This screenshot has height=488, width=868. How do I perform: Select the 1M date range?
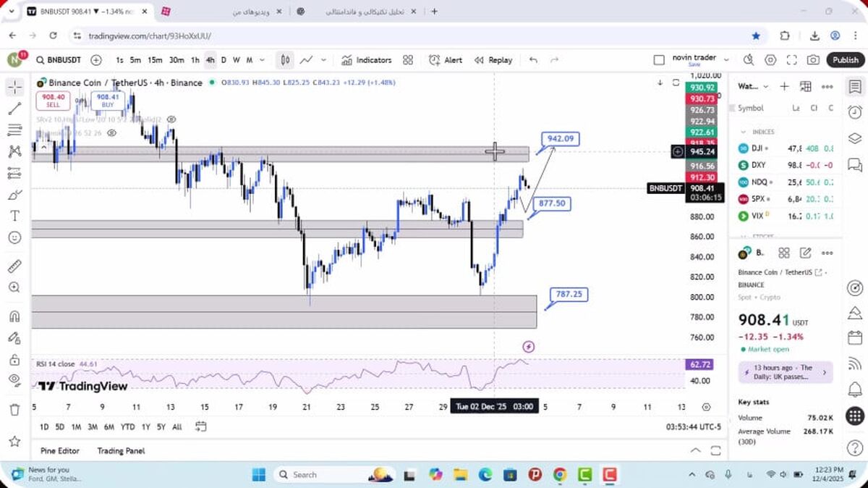pos(76,427)
